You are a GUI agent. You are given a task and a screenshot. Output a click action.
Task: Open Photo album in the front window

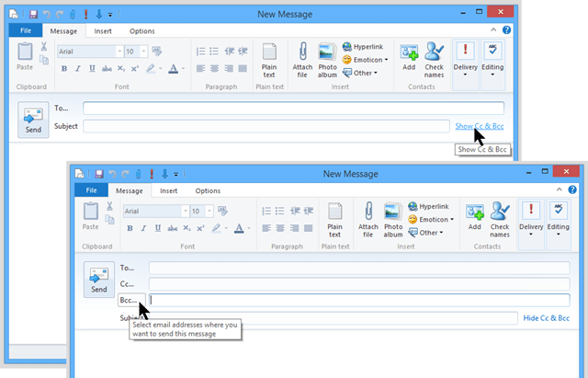coord(394,216)
